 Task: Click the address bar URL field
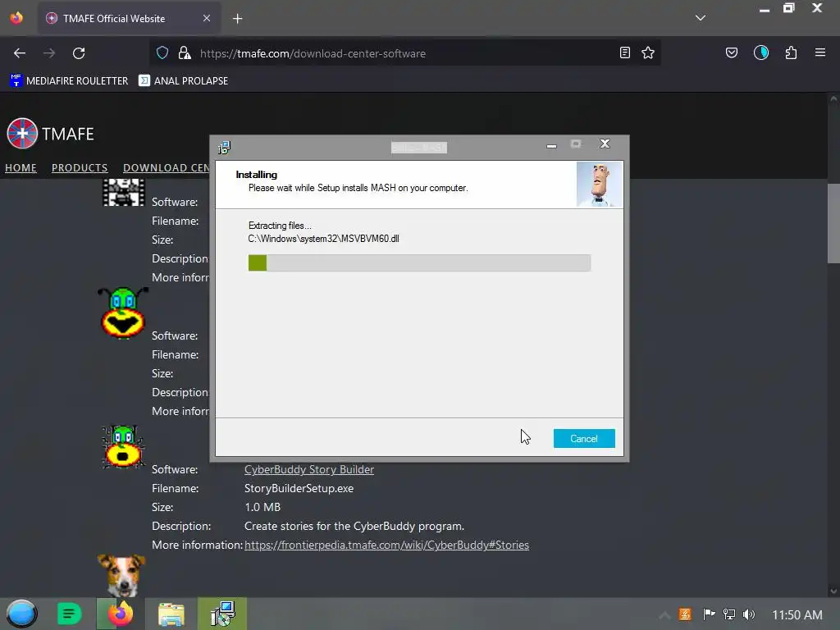[407, 53]
